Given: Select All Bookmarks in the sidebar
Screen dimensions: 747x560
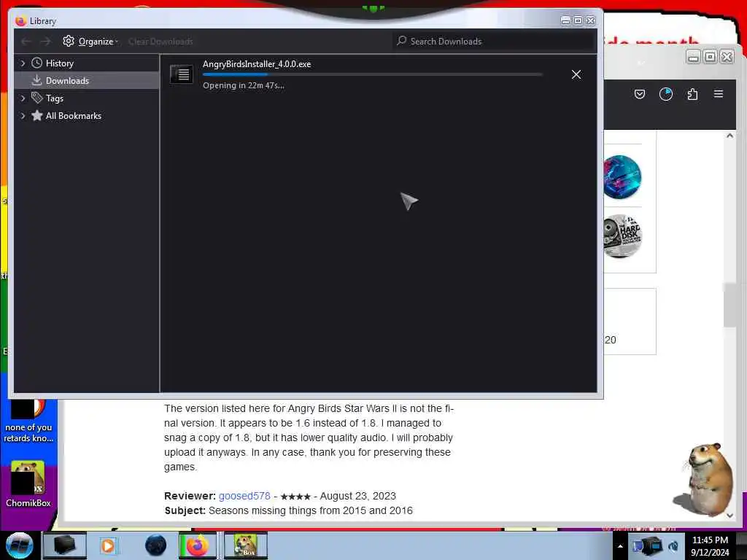Looking at the screenshot, I should pyautogui.click(x=74, y=116).
